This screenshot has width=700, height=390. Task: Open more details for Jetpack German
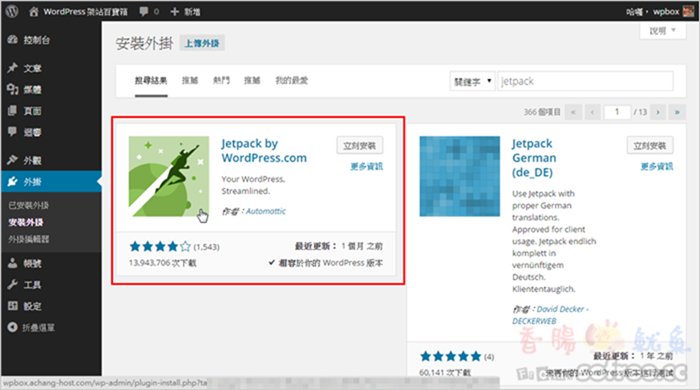(x=657, y=166)
